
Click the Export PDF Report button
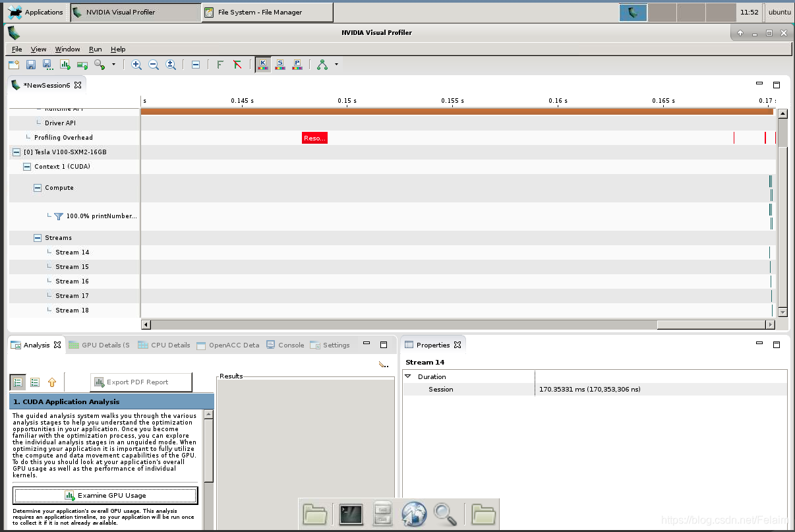pyautogui.click(x=141, y=382)
